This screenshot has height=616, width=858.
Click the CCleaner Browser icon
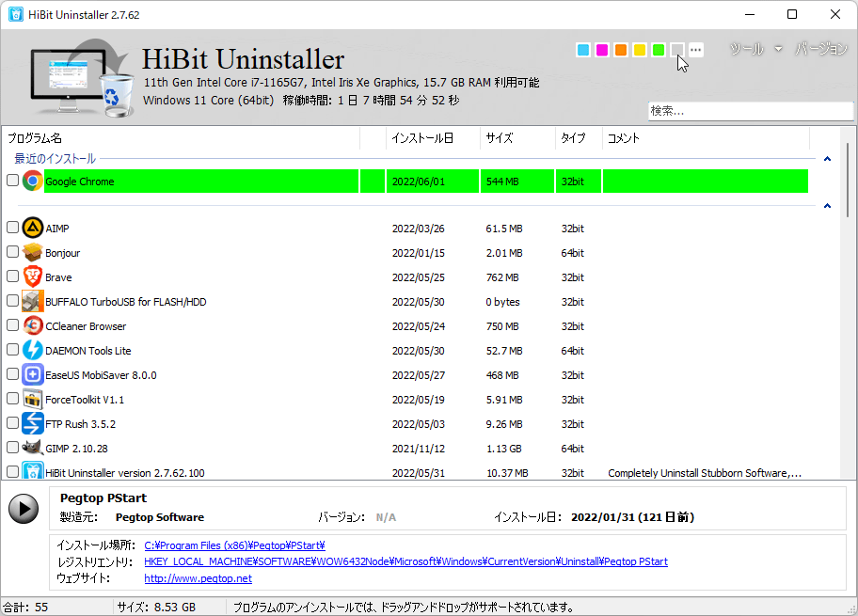(x=32, y=326)
